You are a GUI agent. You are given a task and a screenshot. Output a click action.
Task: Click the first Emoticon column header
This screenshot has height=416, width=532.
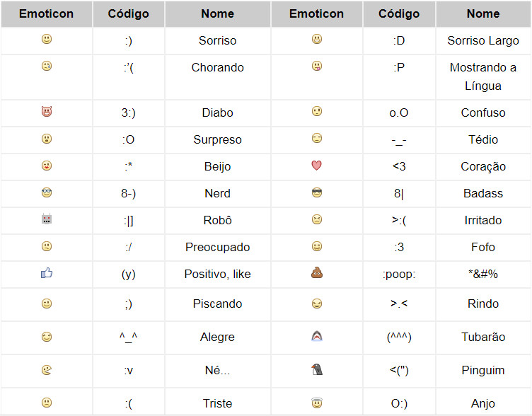point(47,14)
